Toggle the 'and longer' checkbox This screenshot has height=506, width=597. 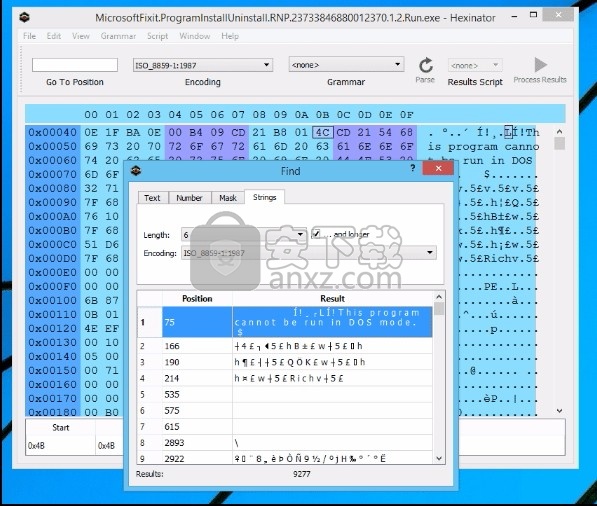point(316,234)
